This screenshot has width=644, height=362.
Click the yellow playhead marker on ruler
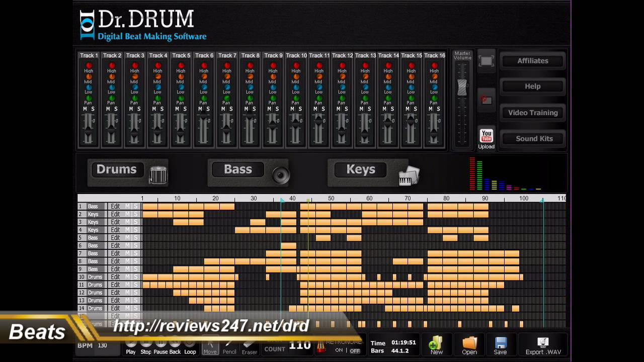[x=308, y=200]
